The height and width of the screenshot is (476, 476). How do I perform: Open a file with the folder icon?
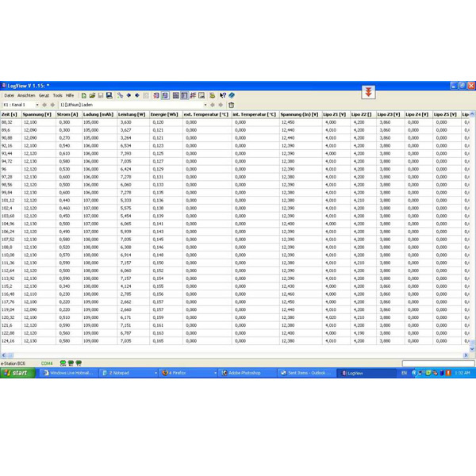point(92,96)
